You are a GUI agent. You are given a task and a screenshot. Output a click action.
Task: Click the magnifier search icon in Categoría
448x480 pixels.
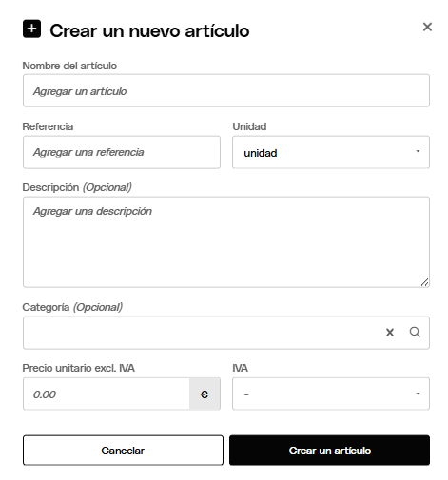point(415,333)
